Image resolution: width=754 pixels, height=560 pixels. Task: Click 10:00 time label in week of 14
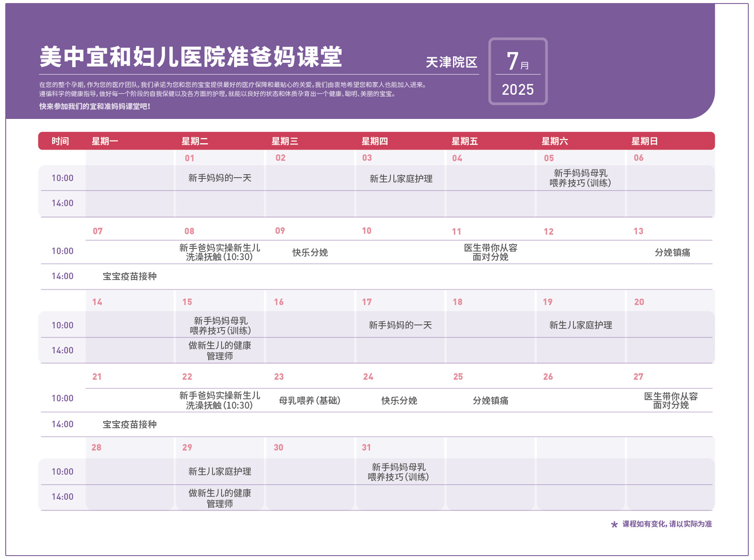click(x=62, y=325)
